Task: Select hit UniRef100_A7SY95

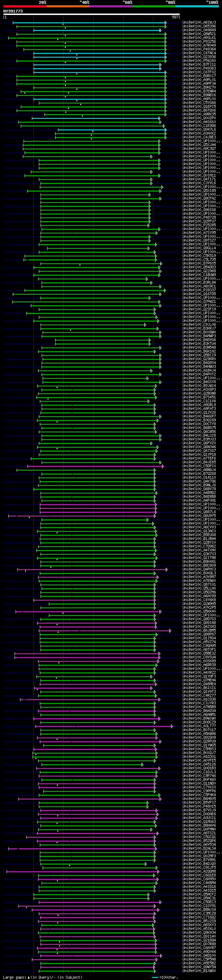Action: 199,233
